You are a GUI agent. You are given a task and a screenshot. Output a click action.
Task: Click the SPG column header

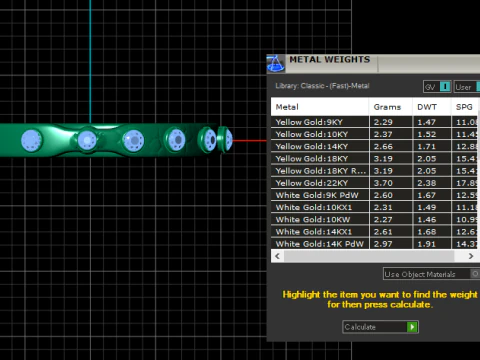pos(465,107)
